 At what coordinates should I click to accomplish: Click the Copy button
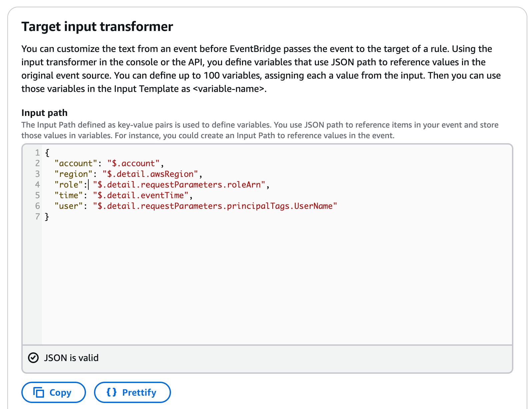[x=53, y=392]
